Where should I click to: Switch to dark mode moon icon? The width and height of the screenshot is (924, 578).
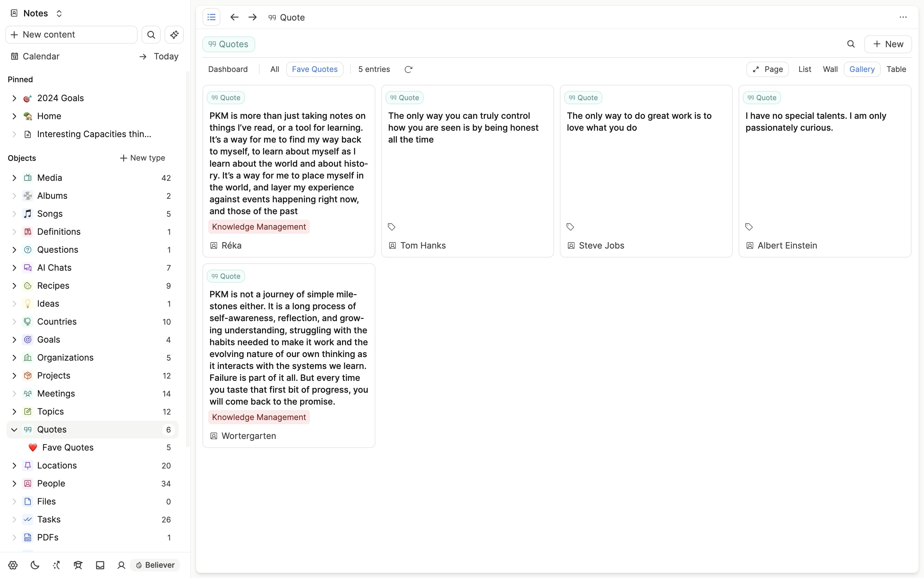(x=35, y=565)
